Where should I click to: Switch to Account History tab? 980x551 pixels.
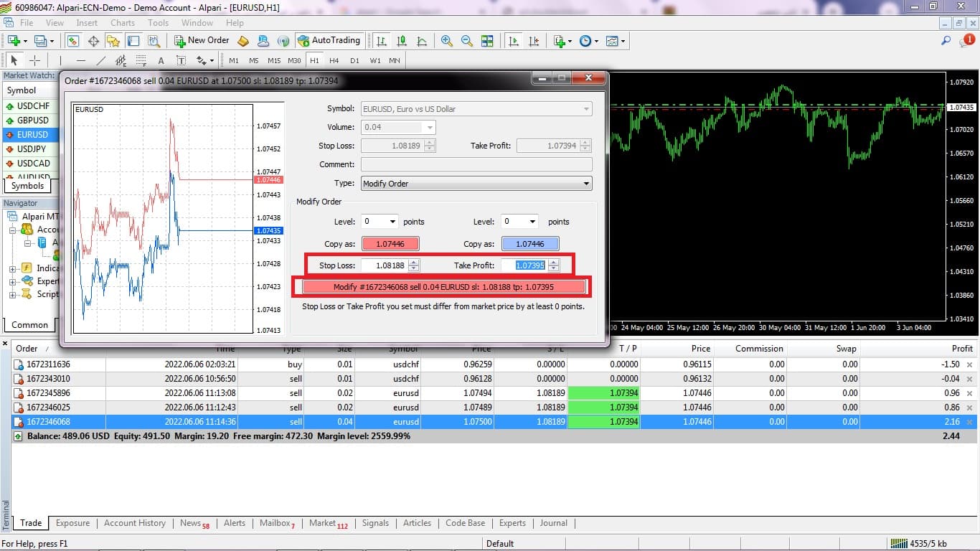coord(135,523)
